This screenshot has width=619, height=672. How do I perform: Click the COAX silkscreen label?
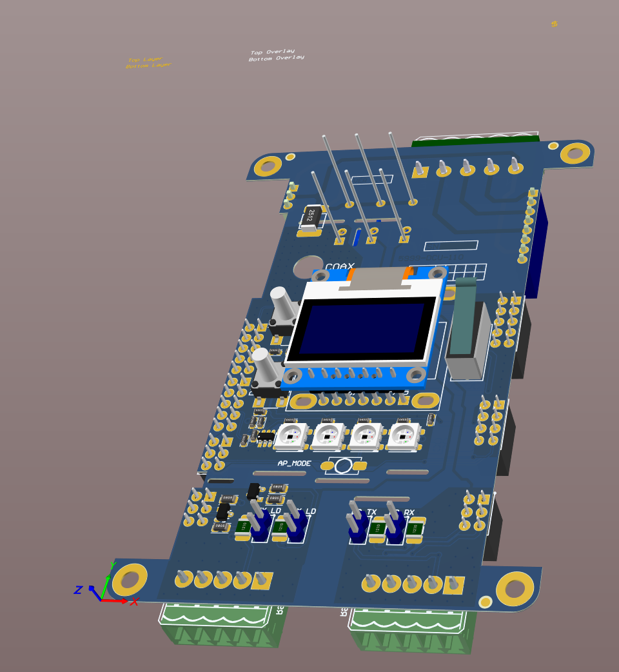pos(339,267)
